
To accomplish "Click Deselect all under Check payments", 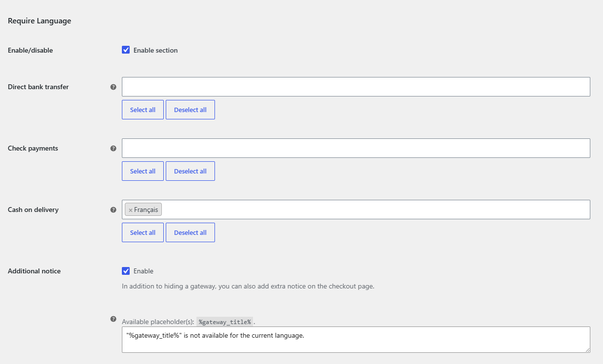I will pyautogui.click(x=190, y=171).
